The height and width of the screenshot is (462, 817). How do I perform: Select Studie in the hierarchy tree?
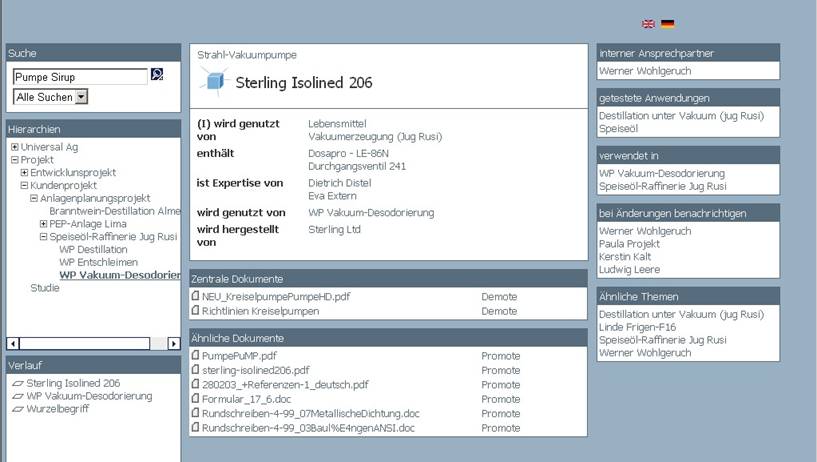[x=45, y=288]
